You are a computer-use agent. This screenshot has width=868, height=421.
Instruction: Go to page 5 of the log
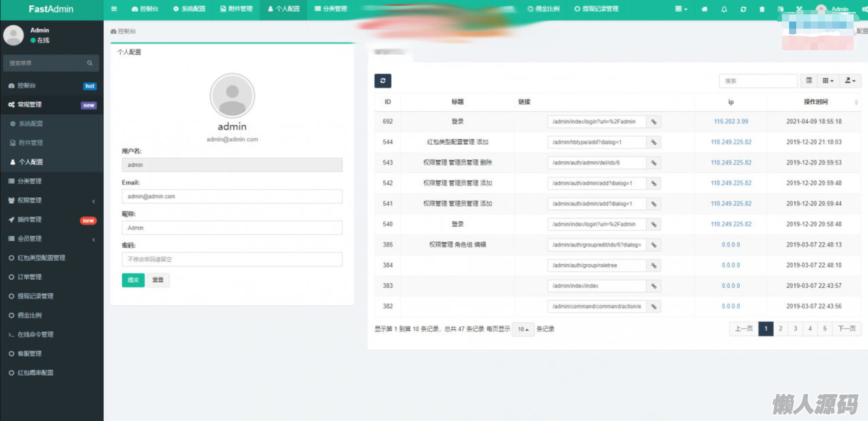pos(824,329)
